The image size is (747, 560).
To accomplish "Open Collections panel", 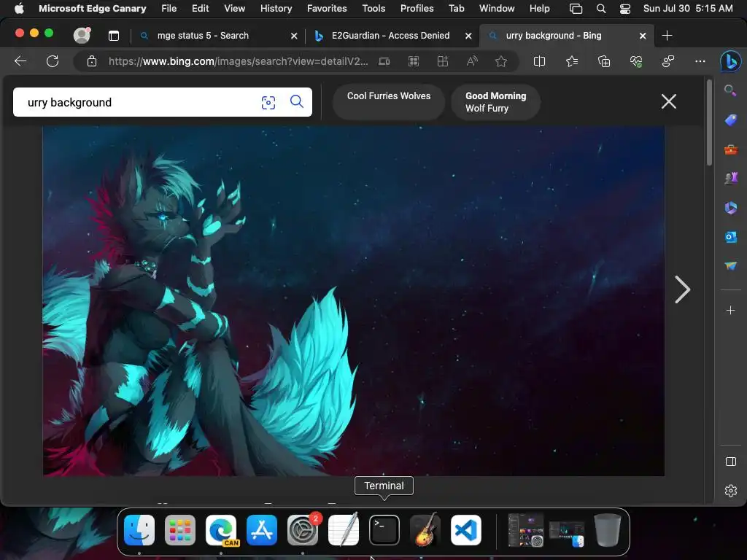I will pyautogui.click(x=603, y=61).
